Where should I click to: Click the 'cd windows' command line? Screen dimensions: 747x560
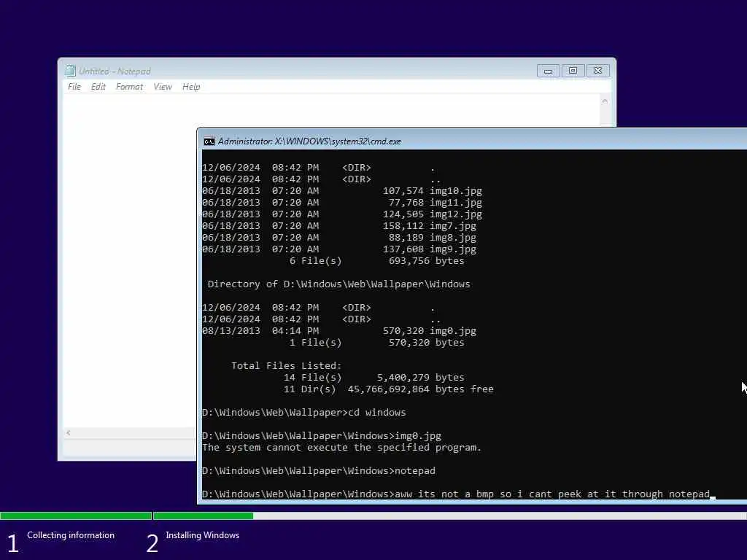coord(304,413)
